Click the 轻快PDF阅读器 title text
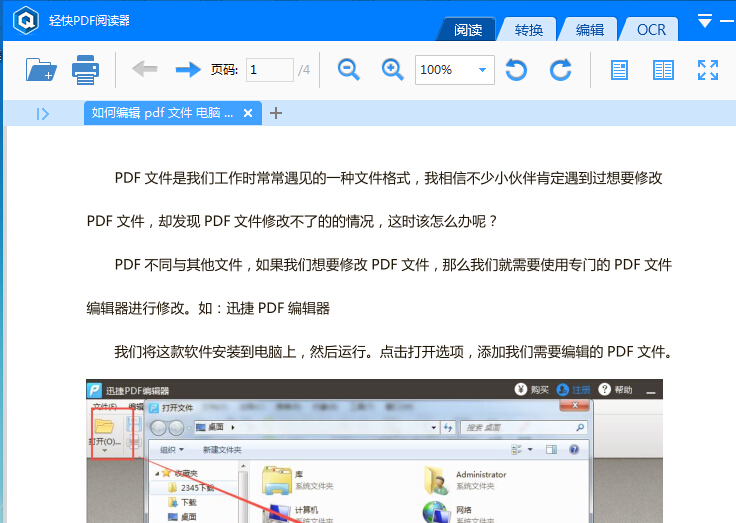The image size is (736, 523). pyautogui.click(x=89, y=21)
